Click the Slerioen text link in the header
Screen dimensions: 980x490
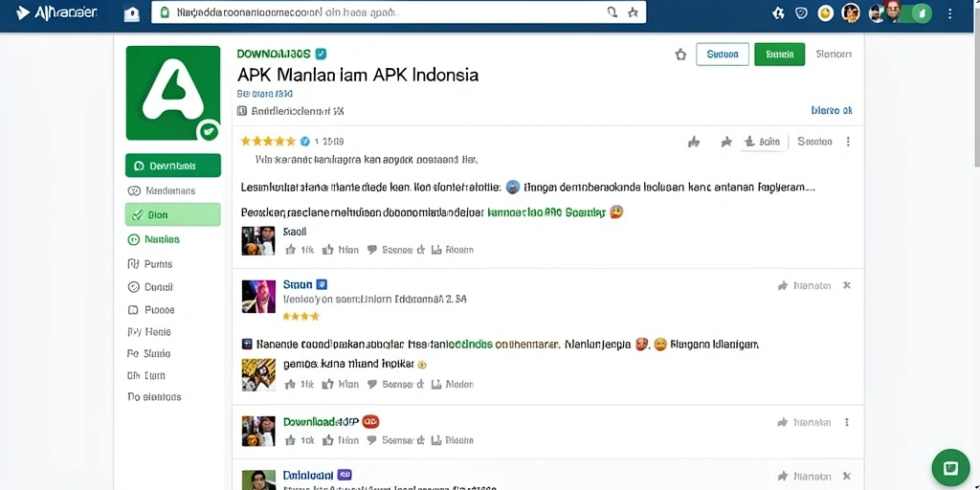(834, 55)
